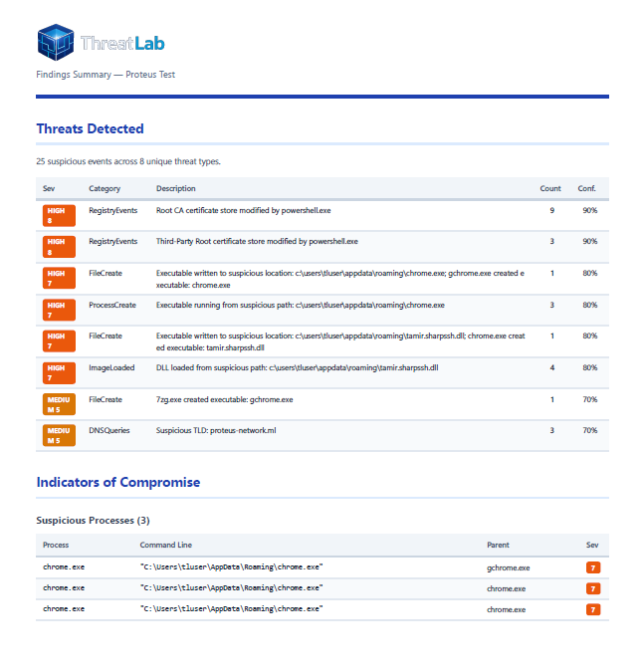
Task: Click the ThreatLab cube logo icon
Action: point(56,43)
